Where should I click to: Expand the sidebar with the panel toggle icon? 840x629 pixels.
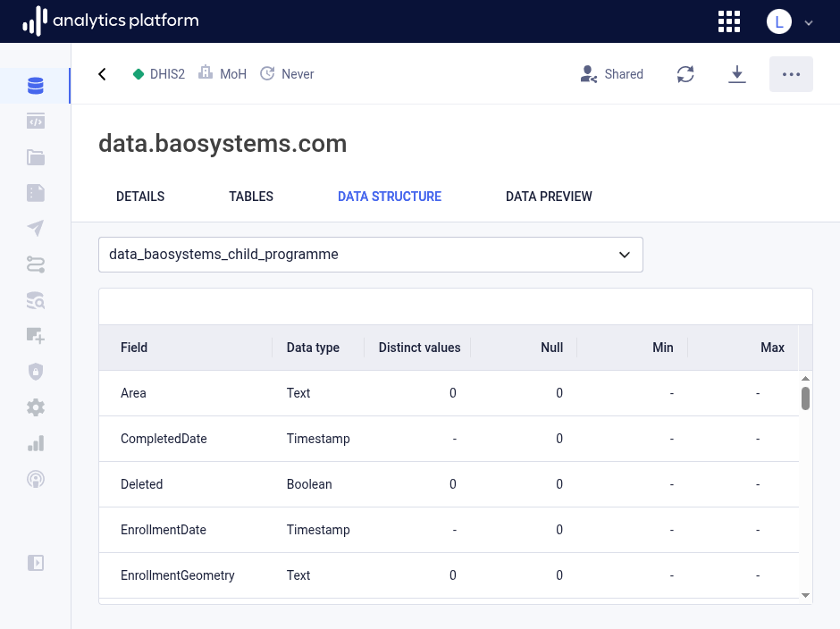[x=36, y=563]
